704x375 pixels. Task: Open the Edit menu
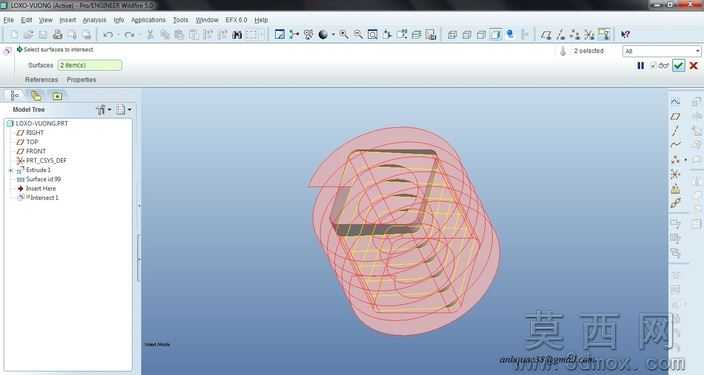[x=26, y=20]
